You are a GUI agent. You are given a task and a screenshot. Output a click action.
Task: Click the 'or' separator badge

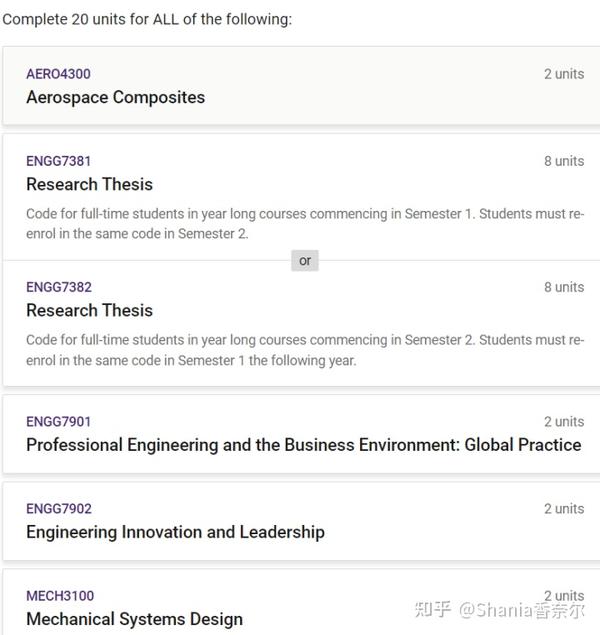click(305, 260)
